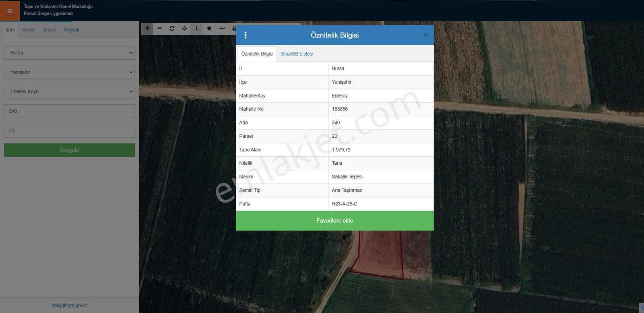
Task: Click the Mevkii row label
Action: (246, 177)
